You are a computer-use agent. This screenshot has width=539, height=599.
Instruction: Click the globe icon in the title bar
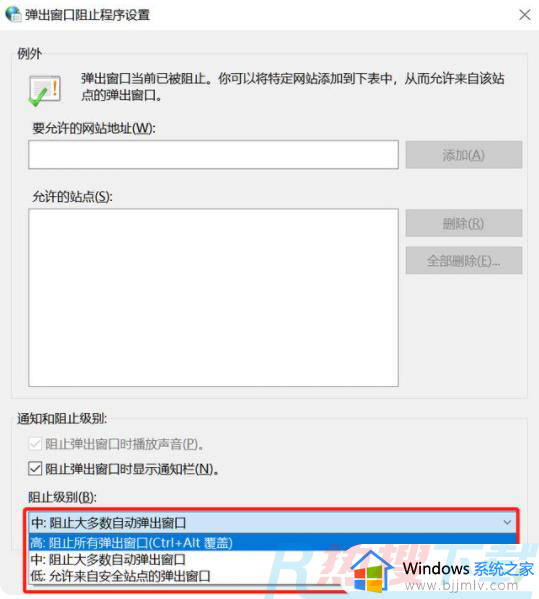click(x=13, y=14)
